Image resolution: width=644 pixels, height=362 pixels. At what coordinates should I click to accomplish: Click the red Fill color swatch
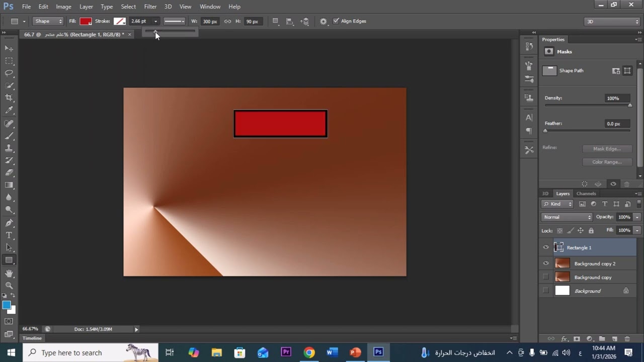click(x=86, y=21)
